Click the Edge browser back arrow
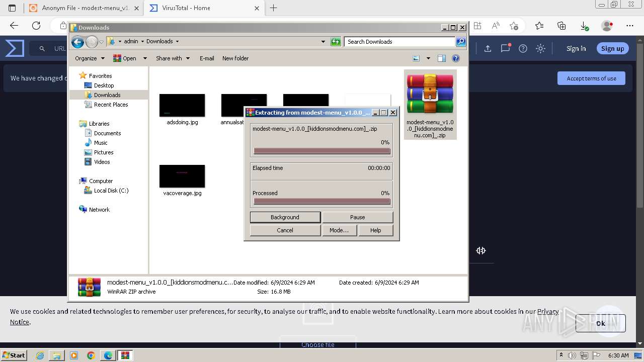 [x=14, y=26]
